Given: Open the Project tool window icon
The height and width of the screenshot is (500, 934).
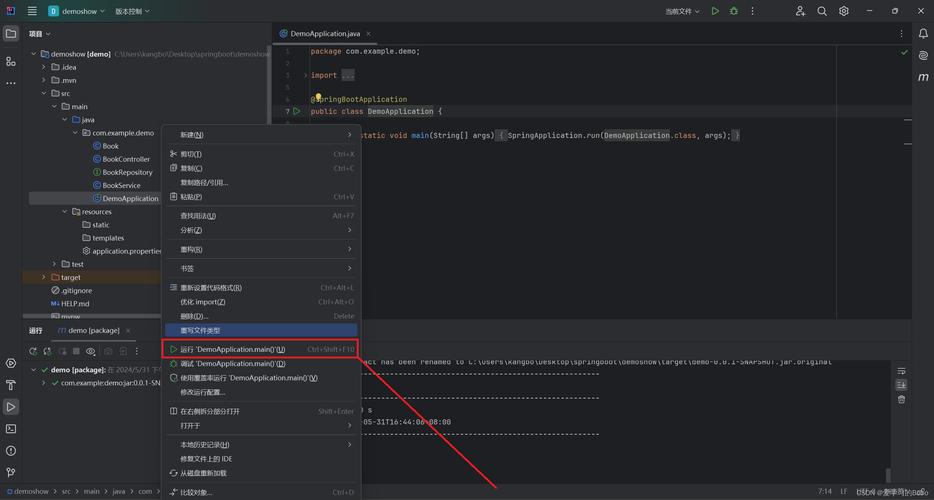Looking at the screenshot, I should (x=11, y=34).
